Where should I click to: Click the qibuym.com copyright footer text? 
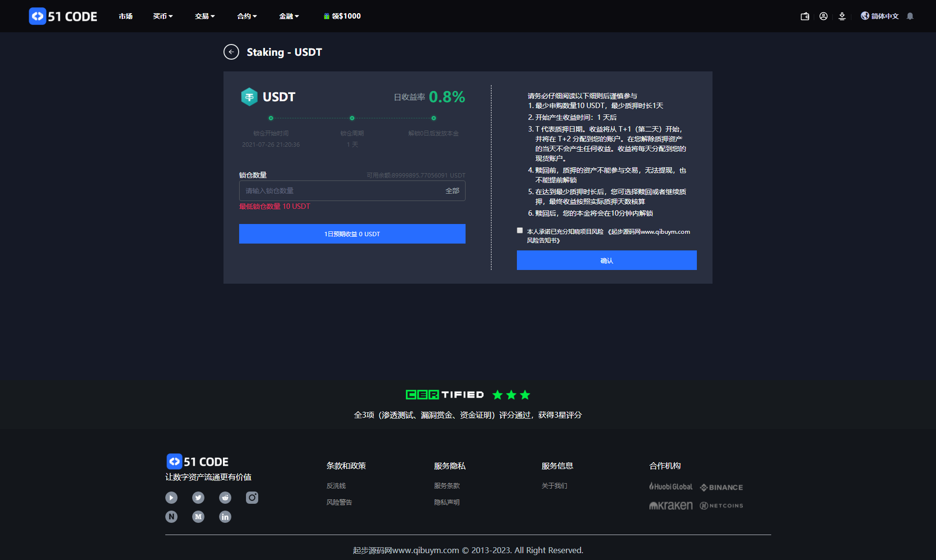click(468, 550)
